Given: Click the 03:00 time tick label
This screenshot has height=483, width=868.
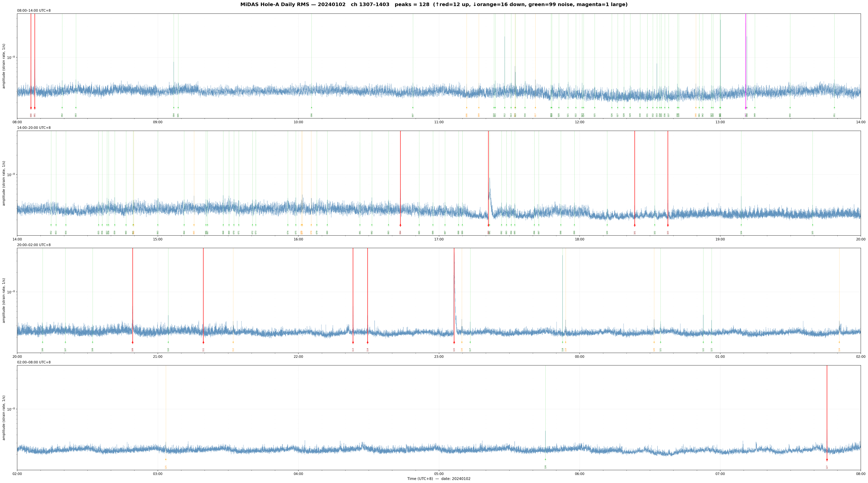Looking at the screenshot, I should (x=158, y=474).
